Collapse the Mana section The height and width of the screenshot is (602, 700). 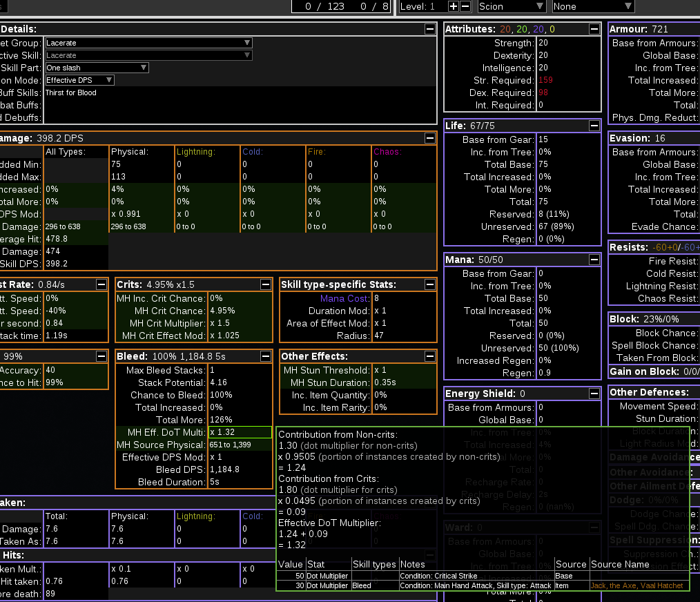[594, 260]
